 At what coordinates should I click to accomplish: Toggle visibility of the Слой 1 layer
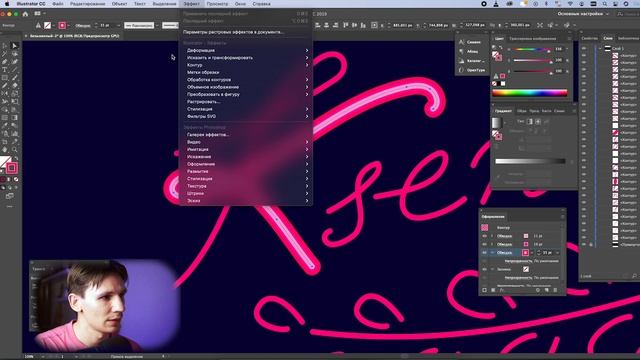click(584, 48)
